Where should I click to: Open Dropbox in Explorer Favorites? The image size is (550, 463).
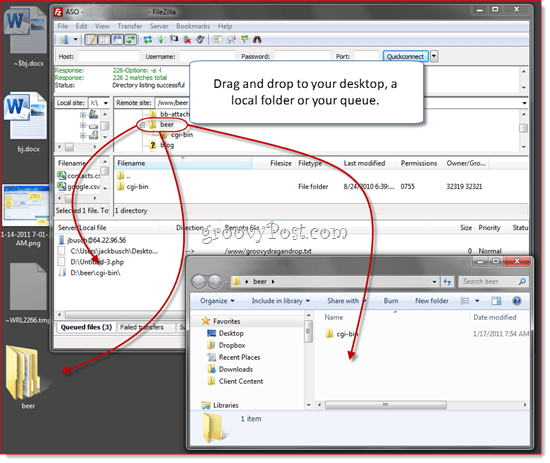pyautogui.click(x=226, y=345)
